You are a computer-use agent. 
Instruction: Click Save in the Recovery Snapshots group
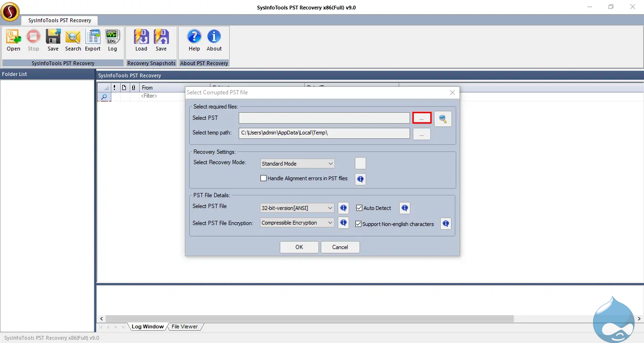tap(161, 41)
